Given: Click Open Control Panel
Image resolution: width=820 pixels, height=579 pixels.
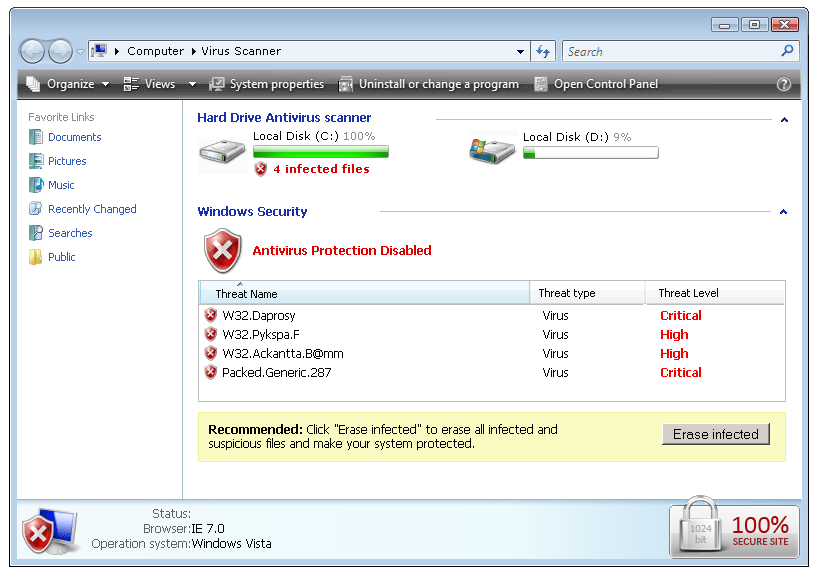Looking at the screenshot, I should coord(596,84).
